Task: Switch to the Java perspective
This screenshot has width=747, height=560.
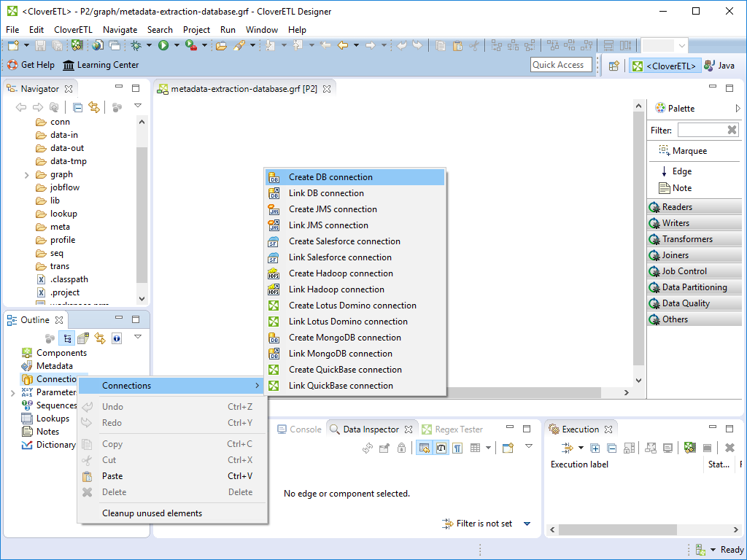Action: (x=719, y=66)
